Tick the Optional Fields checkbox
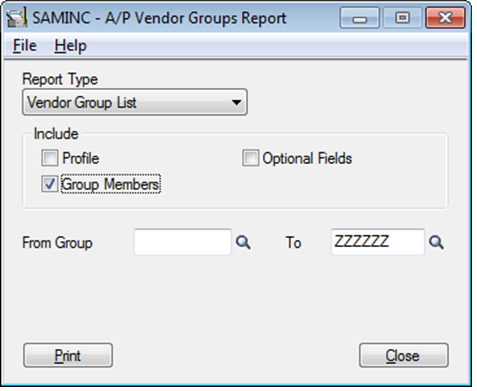This screenshot has height=391, width=477. coord(251,158)
